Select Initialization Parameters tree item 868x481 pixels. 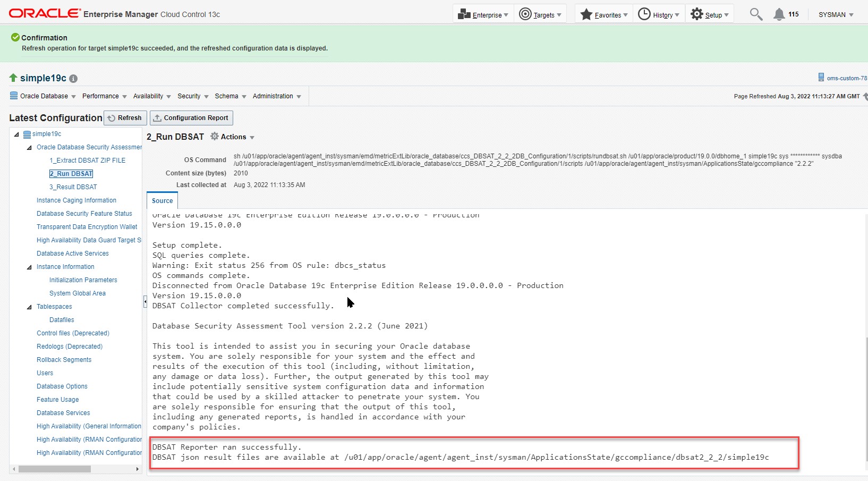click(x=83, y=280)
